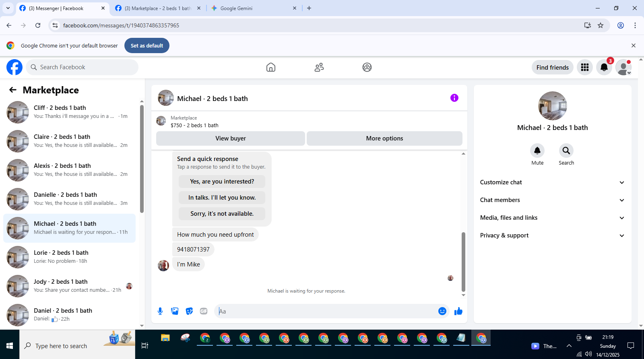Choose a GIF from the GIF icon

(x=204, y=311)
